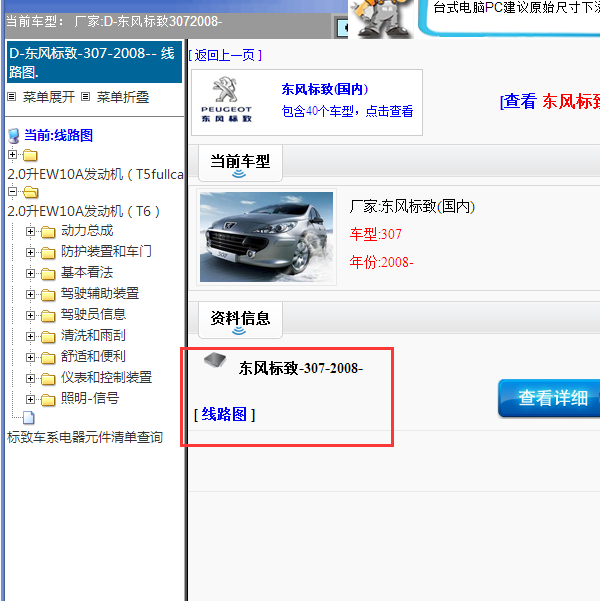Open the 当前:线路图 heading link
This screenshot has height=601, width=600.
58,135
